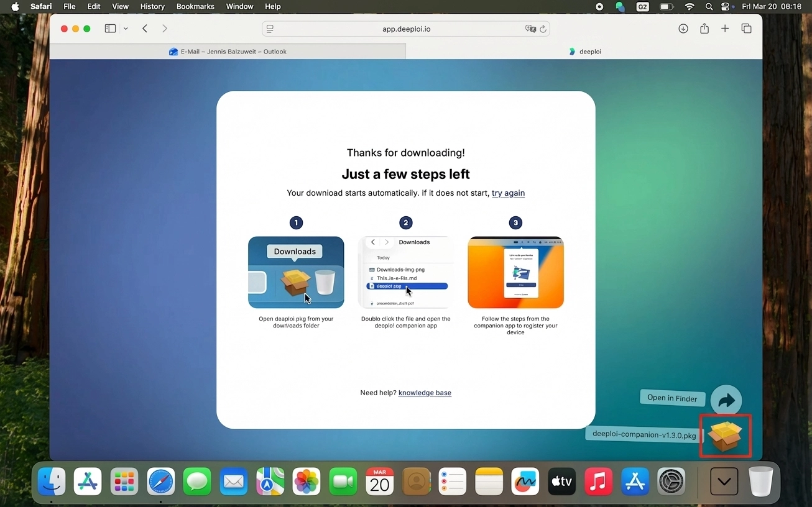Screen dimensions: 812x507
Task: Toggle the Safari sidebar
Action: [x=110, y=29]
